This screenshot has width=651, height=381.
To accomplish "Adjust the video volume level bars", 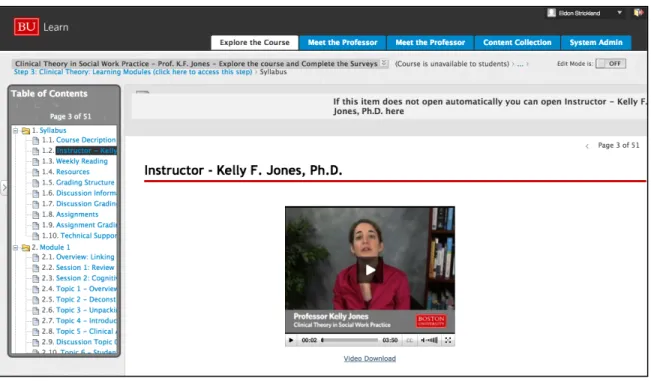I will 432,340.
